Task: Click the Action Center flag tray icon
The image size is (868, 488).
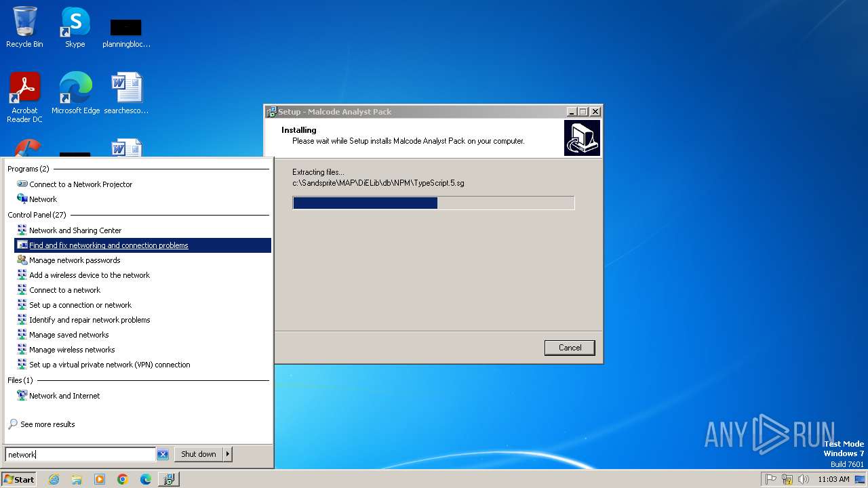Action: 771,479
